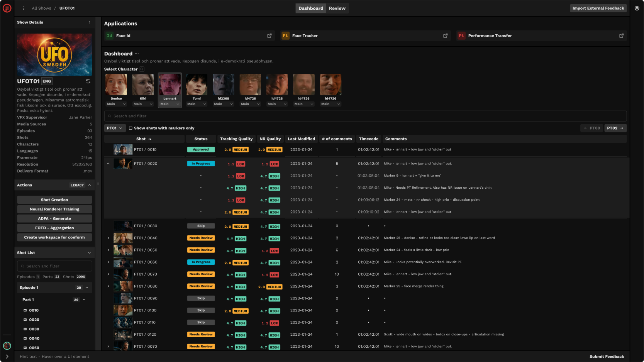Select the Dashboard tab
Image resolution: width=644 pixels, height=362 pixels.
[310, 8]
